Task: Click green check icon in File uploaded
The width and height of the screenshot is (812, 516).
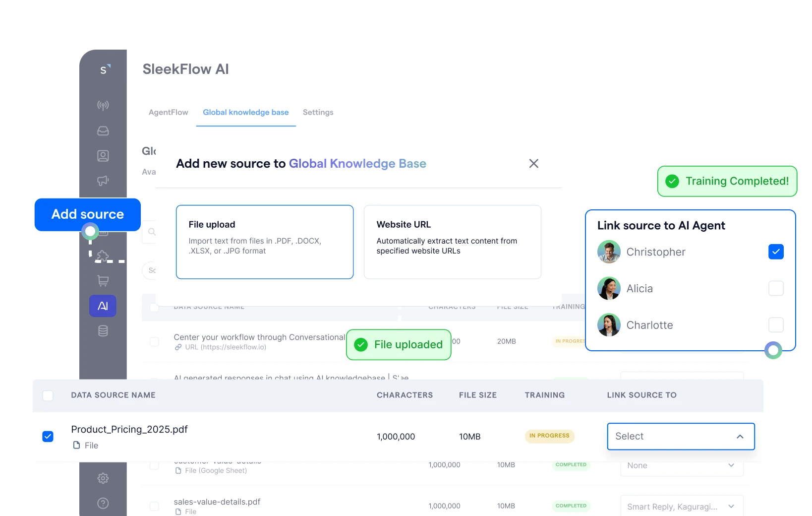Action: [x=361, y=345]
